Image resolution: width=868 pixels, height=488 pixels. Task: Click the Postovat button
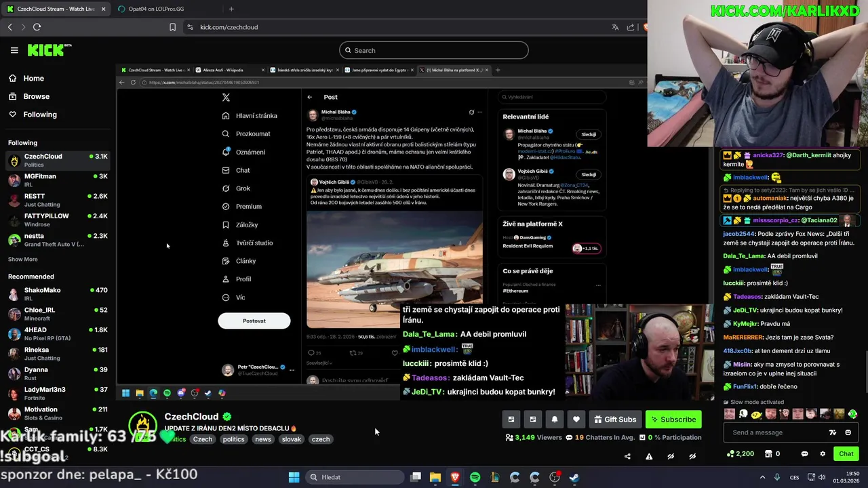pyautogui.click(x=254, y=321)
